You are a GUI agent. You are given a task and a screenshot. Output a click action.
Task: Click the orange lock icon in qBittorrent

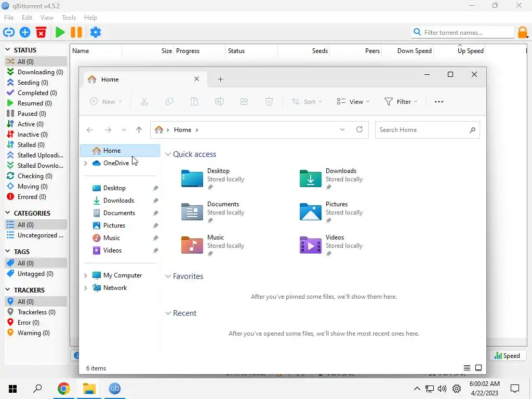pos(523,33)
